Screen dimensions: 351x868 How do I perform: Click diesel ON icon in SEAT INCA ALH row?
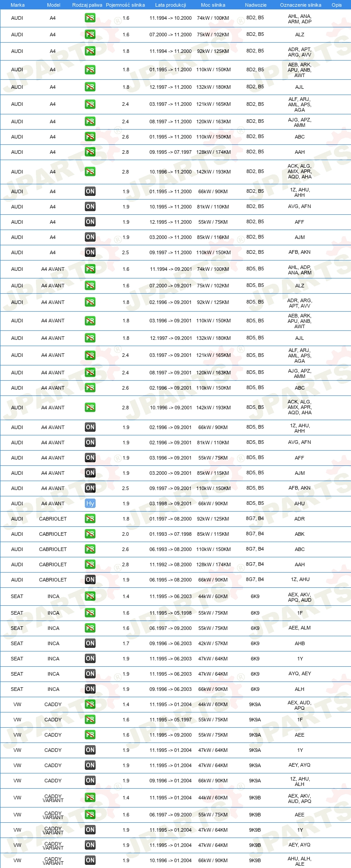coord(90,689)
